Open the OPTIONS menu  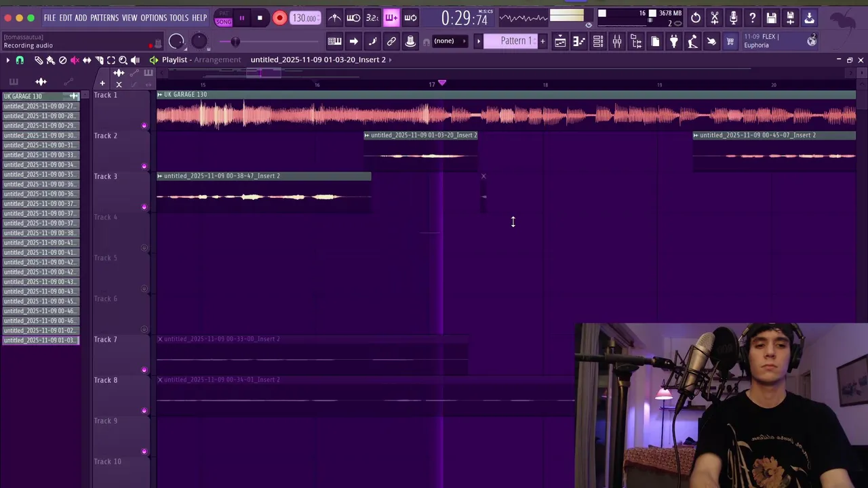[154, 18]
